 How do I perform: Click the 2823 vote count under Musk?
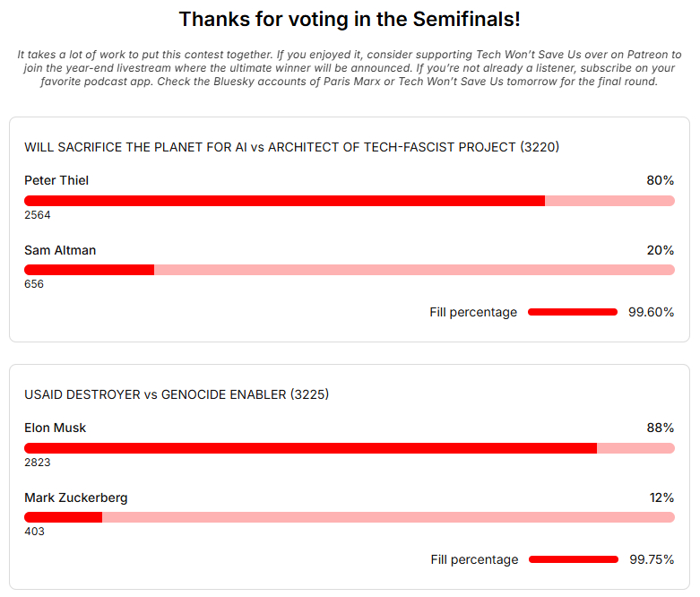click(x=38, y=463)
